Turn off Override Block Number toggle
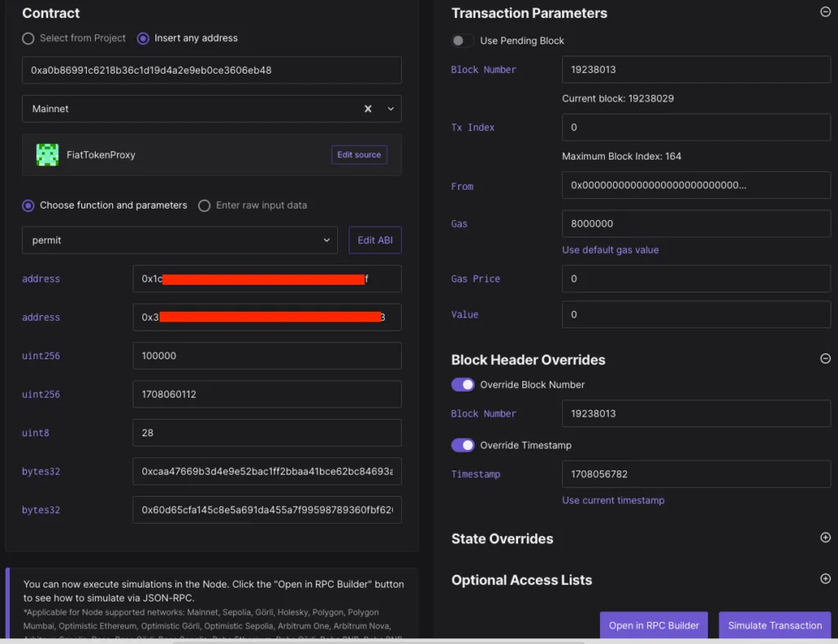 click(462, 385)
